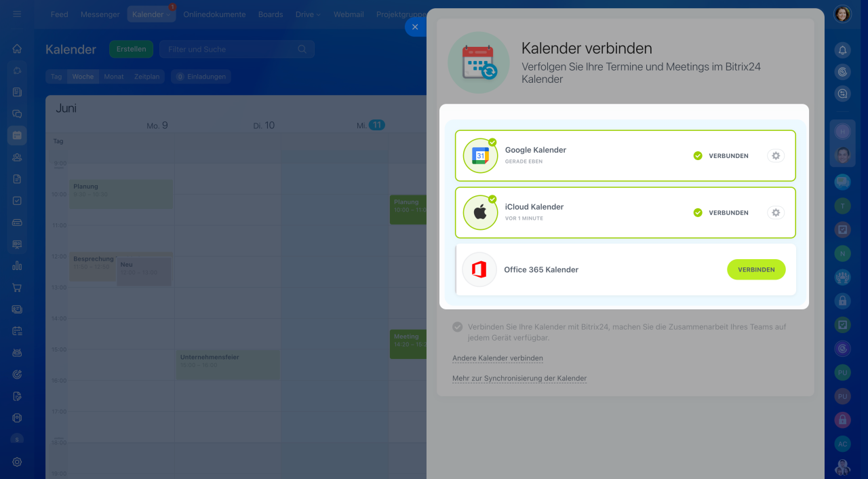Open robot automation icon in left sidebar

17,353
